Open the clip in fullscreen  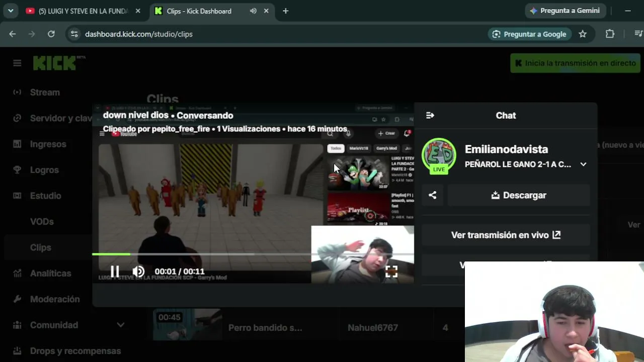click(x=391, y=271)
